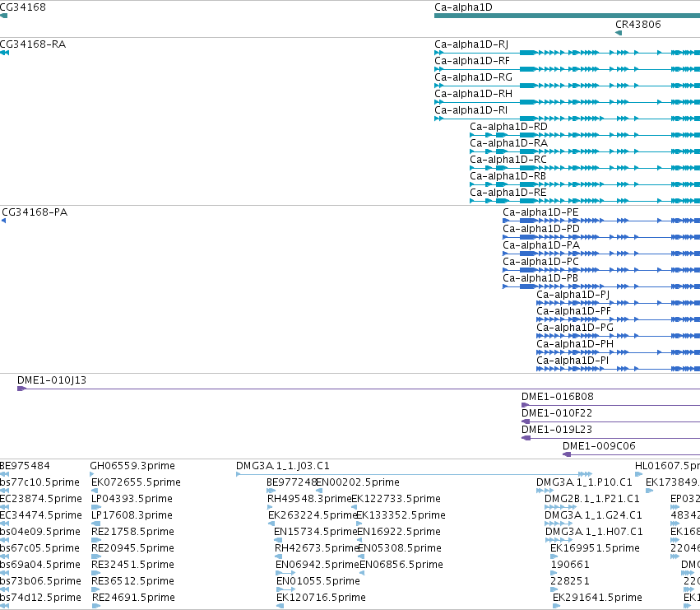
Task: Select protein Ca-alpha1D-PB
Action: click(601, 286)
